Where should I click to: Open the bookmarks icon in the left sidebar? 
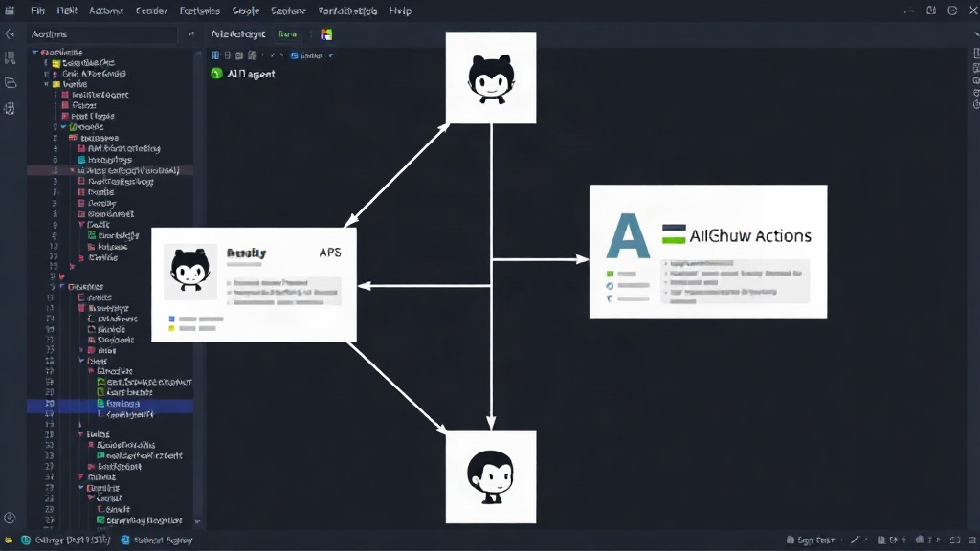(x=10, y=58)
